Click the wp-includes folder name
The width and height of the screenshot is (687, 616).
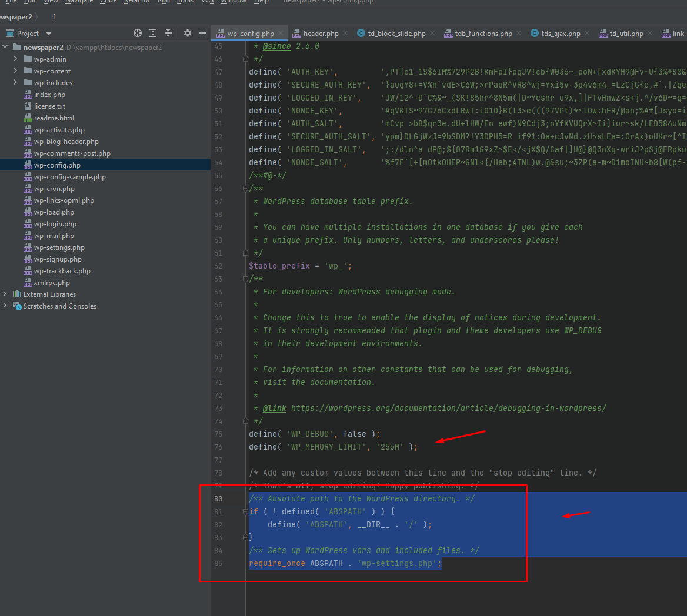pyautogui.click(x=53, y=83)
